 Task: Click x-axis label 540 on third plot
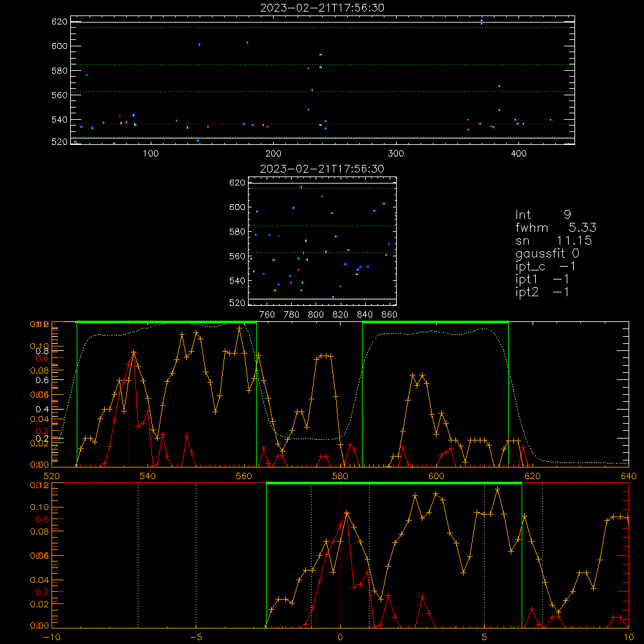[x=148, y=476]
